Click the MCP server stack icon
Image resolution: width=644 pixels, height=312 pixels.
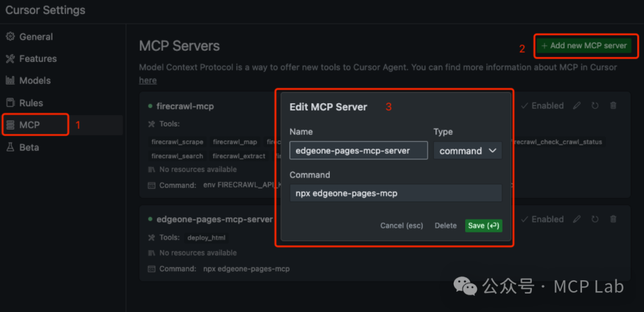[10, 125]
